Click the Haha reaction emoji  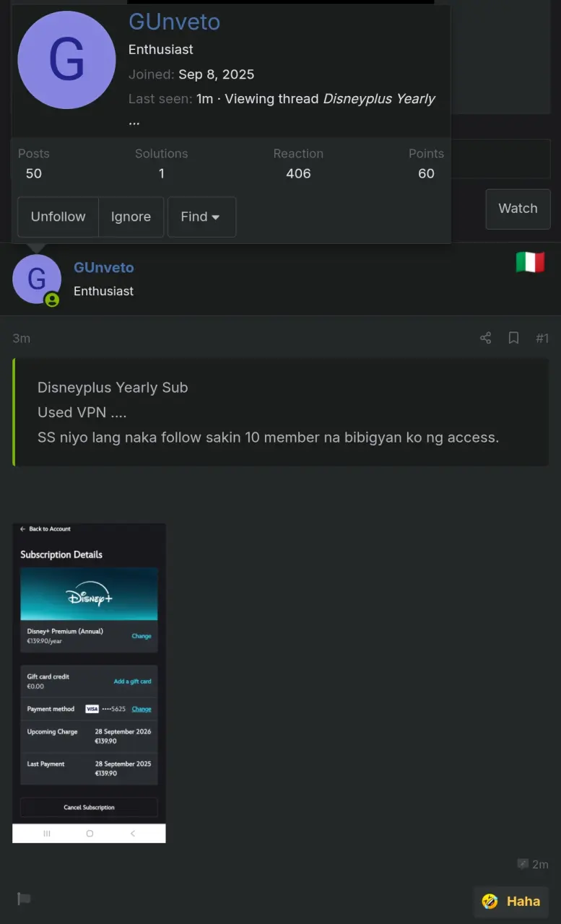[490, 901]
